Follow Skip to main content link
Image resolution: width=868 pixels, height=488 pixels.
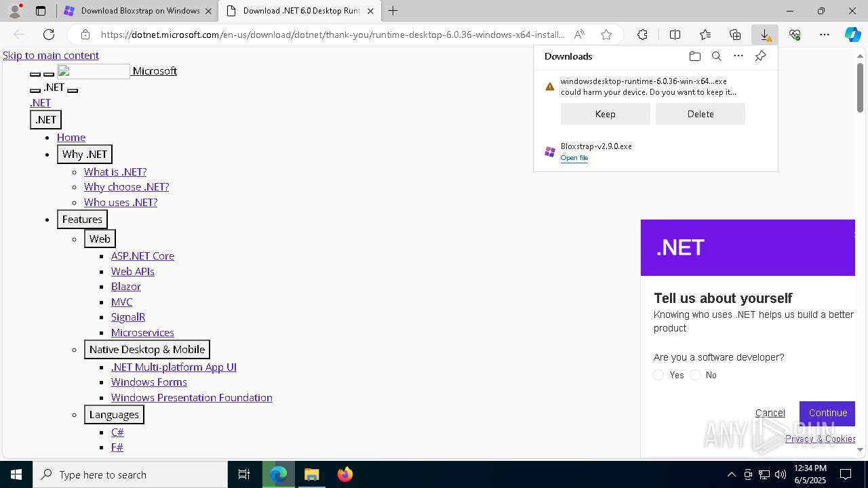51,55
